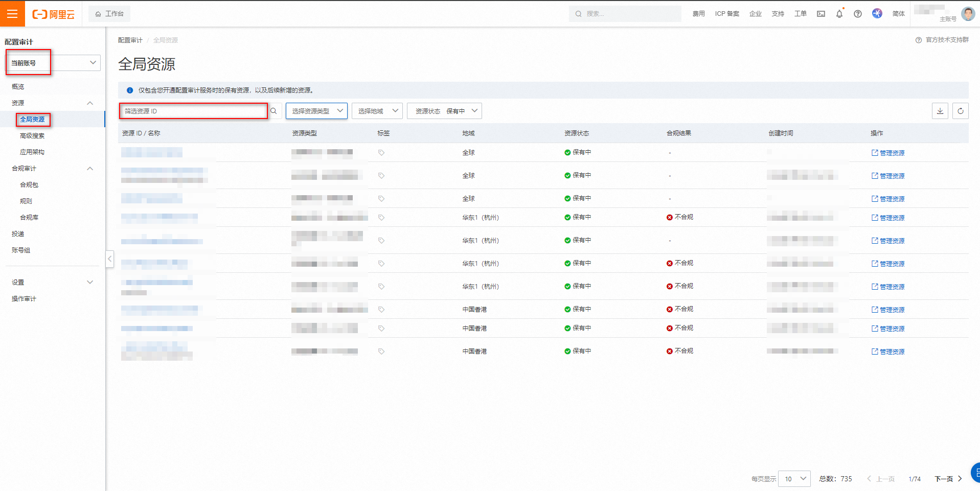
Task: Open the ICP 备案 menu item
Action: 727,14
